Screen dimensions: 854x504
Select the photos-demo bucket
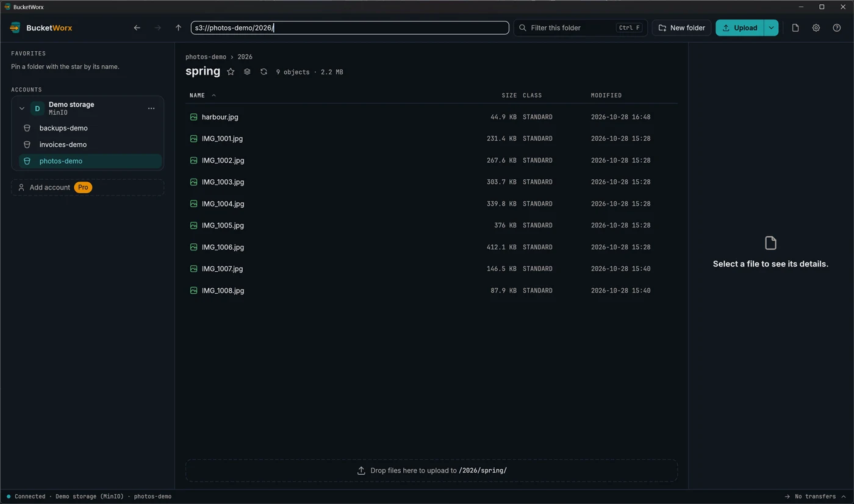click(90, 161)
